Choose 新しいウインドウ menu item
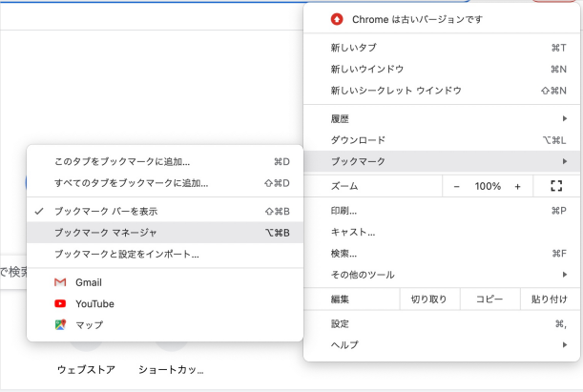This screenshot has height=392, width=583. 442,69
